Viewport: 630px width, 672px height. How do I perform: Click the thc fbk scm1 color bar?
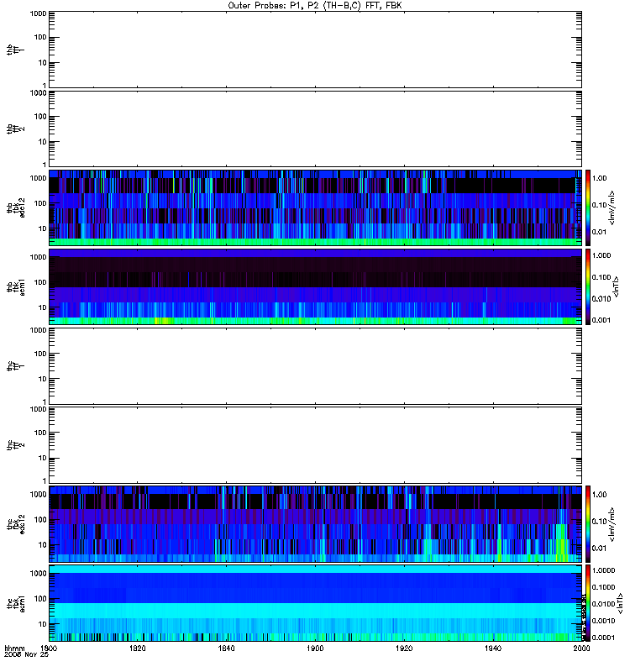[588, 603]
